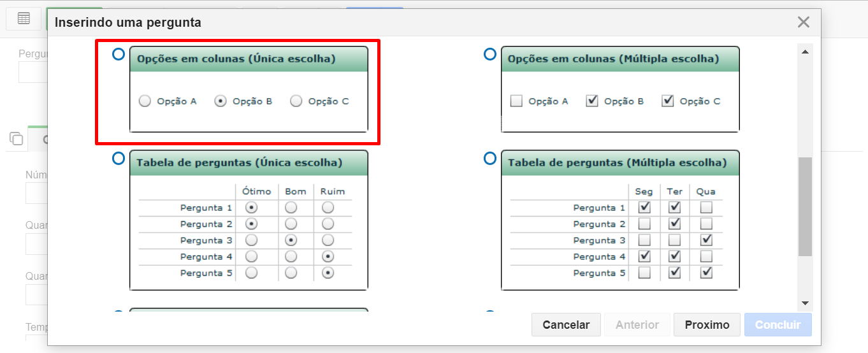Click the Opções em colunas single-choice thumbnail
The width and height of the screenshot is (868, 353).
[x=249, y=89]
